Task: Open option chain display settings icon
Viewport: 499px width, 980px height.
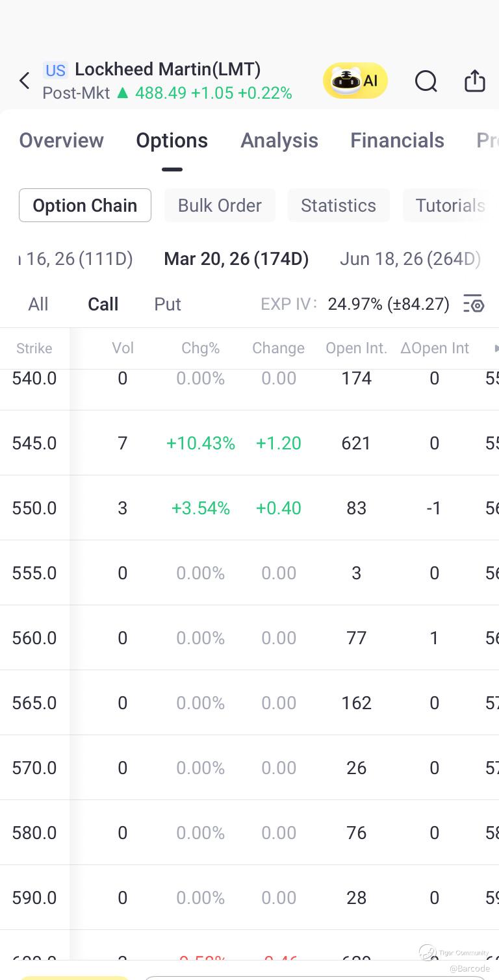Action: (x=474, y=304)
